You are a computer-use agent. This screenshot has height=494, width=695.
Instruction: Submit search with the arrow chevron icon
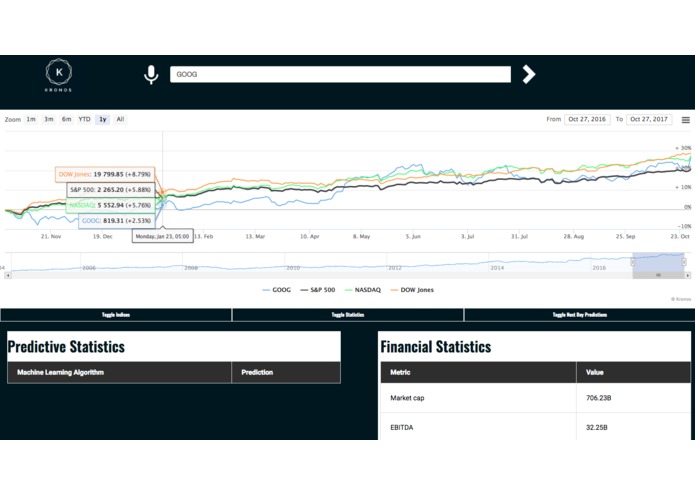coord(529,74)
